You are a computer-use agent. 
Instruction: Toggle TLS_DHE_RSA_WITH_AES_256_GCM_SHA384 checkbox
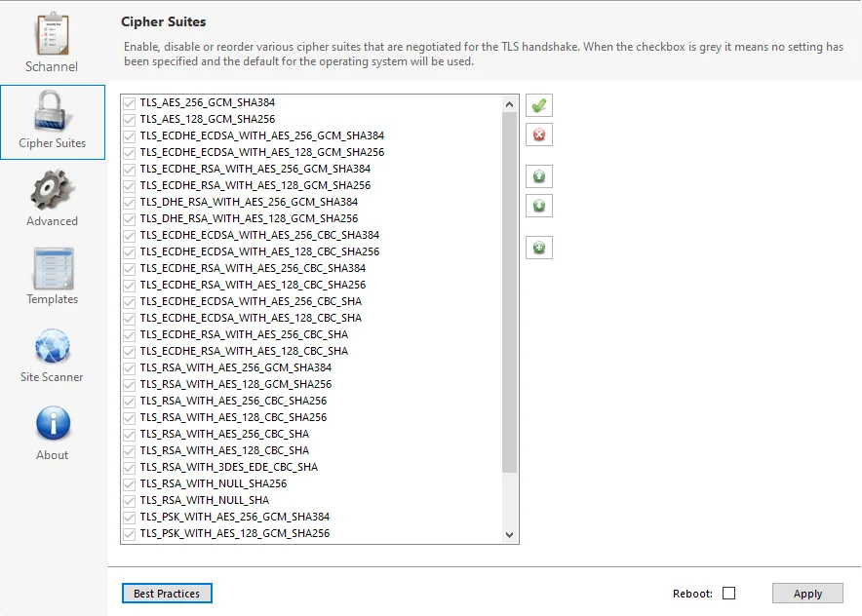[129, 202]
